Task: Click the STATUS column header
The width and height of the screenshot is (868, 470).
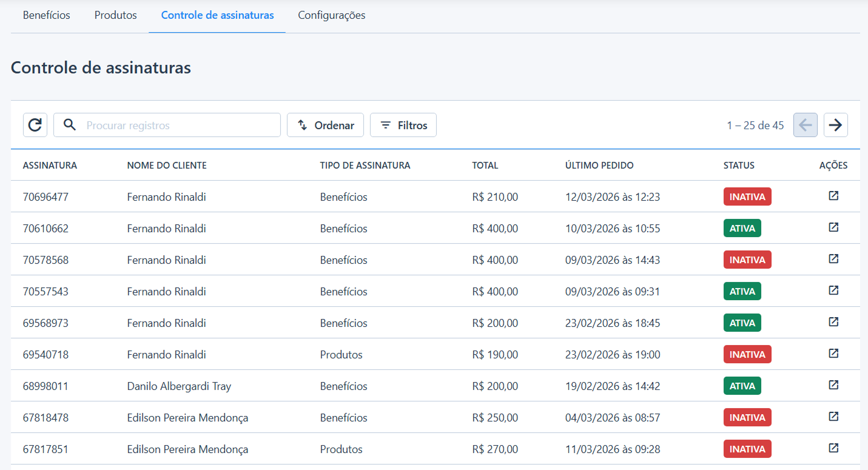Action: pyautogui.click(x=739, y=166)
